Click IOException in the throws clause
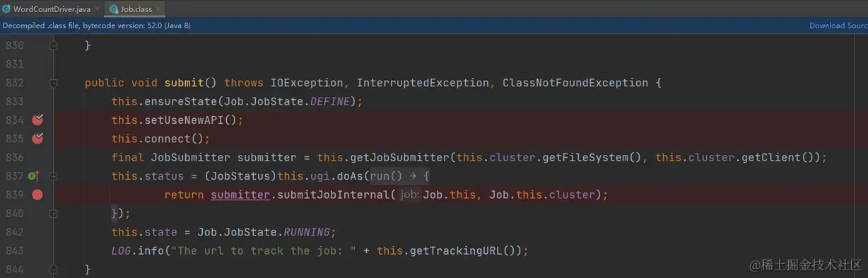This screenshot has height=278, width=868. click(307, 83)
